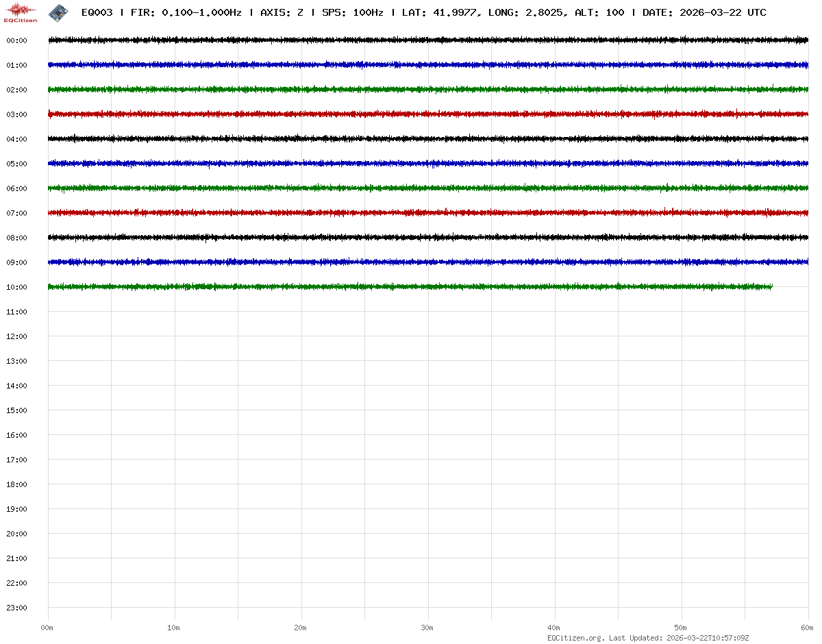Click the DATE 2026-03-22 UTC header text

click(704, 13)
